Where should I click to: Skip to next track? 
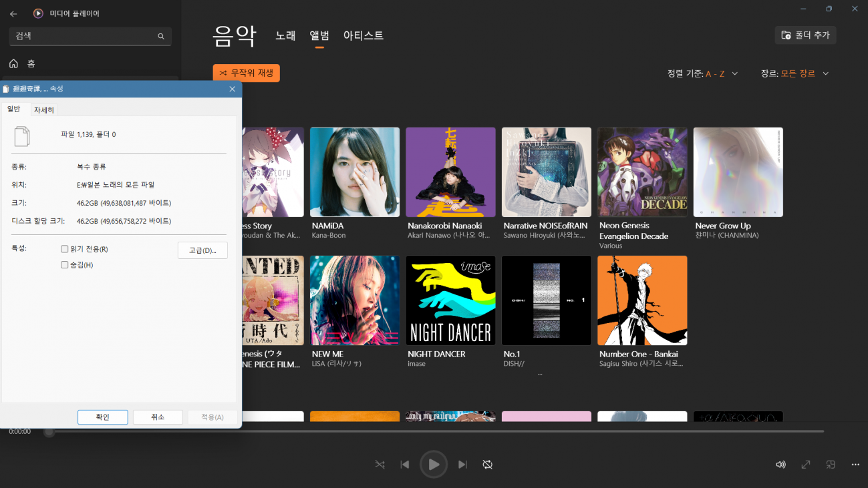tap(462, 465)
